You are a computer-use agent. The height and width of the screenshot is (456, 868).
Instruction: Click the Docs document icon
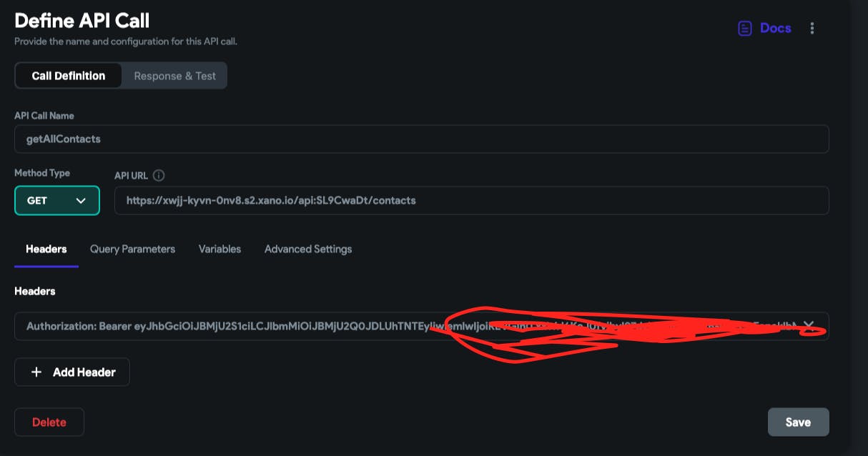745,29
